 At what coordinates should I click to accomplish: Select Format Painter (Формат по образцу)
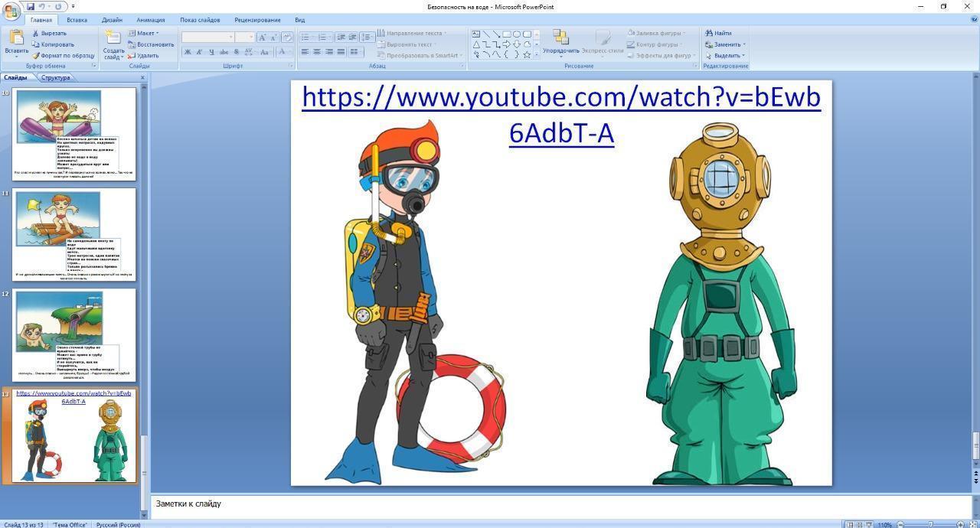(63, 56)
